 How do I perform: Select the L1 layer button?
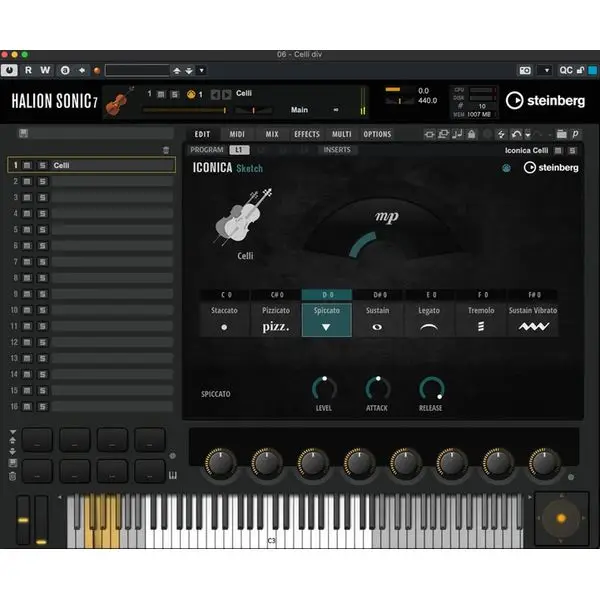point(238,150)
